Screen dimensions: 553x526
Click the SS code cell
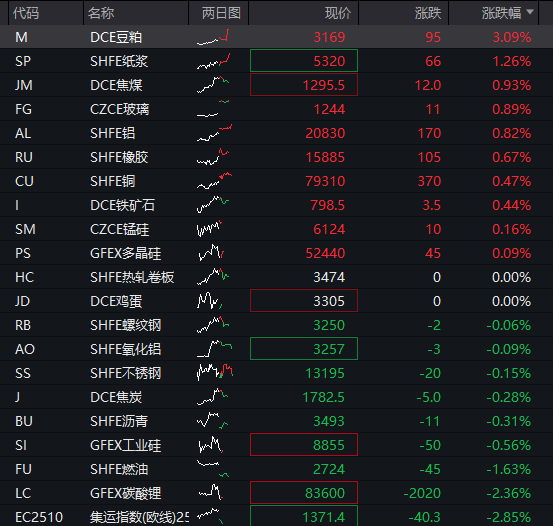(x=23, y=373)
